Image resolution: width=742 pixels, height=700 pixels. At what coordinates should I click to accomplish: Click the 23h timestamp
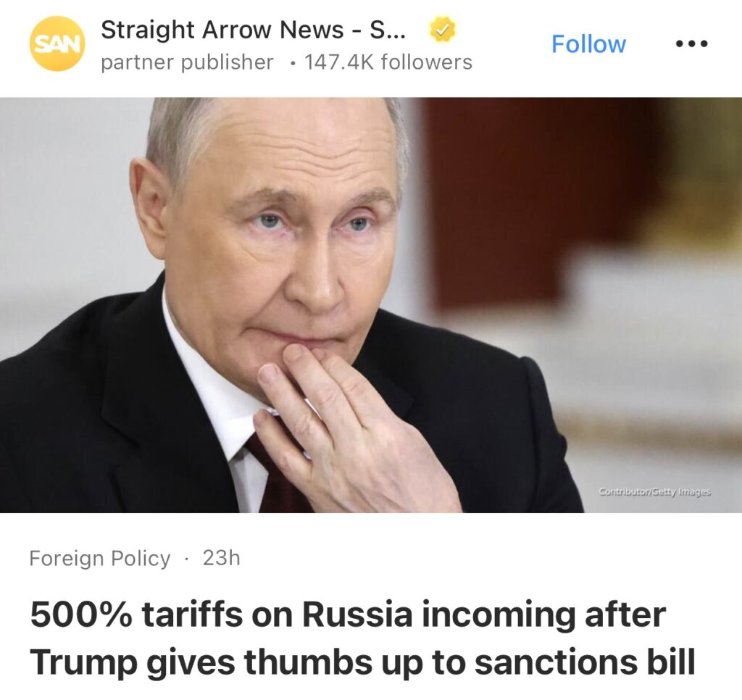tap(222, 558)
